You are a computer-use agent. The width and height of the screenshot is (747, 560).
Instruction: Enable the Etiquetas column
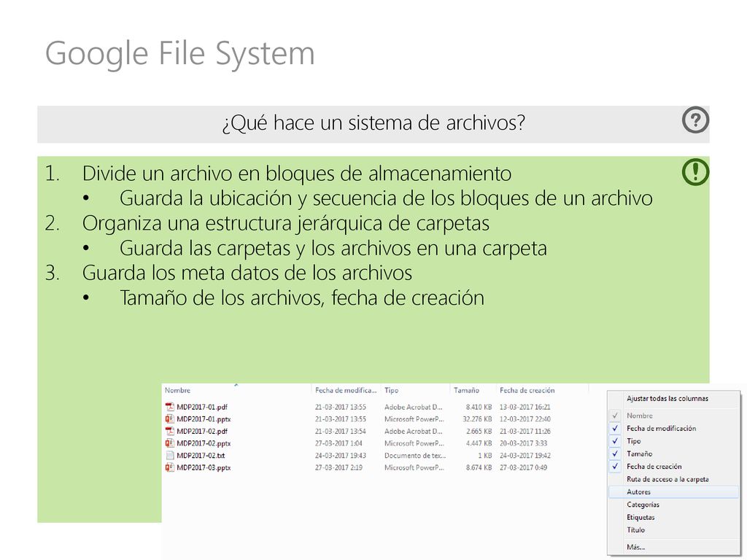(640, 517)
